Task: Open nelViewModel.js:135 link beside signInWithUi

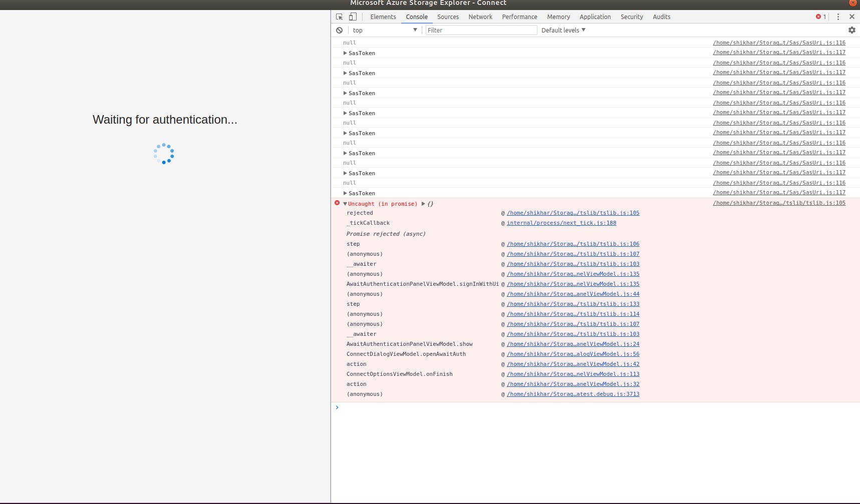Action: click(573, 284)
